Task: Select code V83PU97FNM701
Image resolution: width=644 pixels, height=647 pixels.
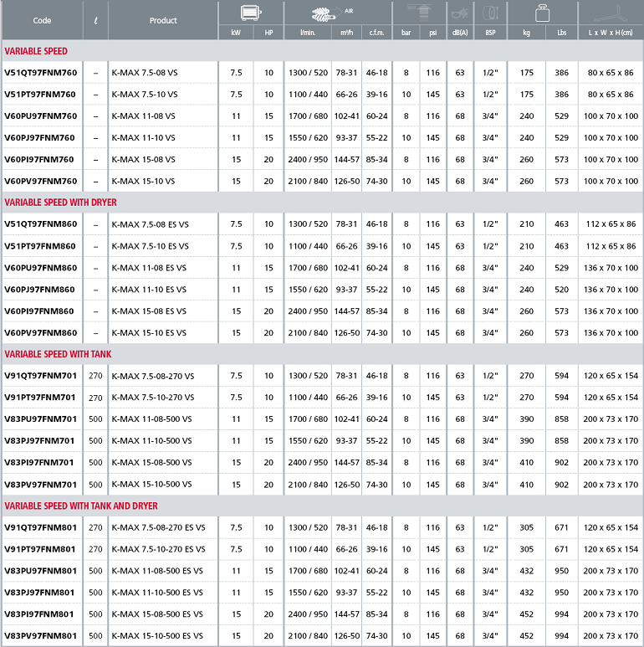Action: tap(40, 418)
